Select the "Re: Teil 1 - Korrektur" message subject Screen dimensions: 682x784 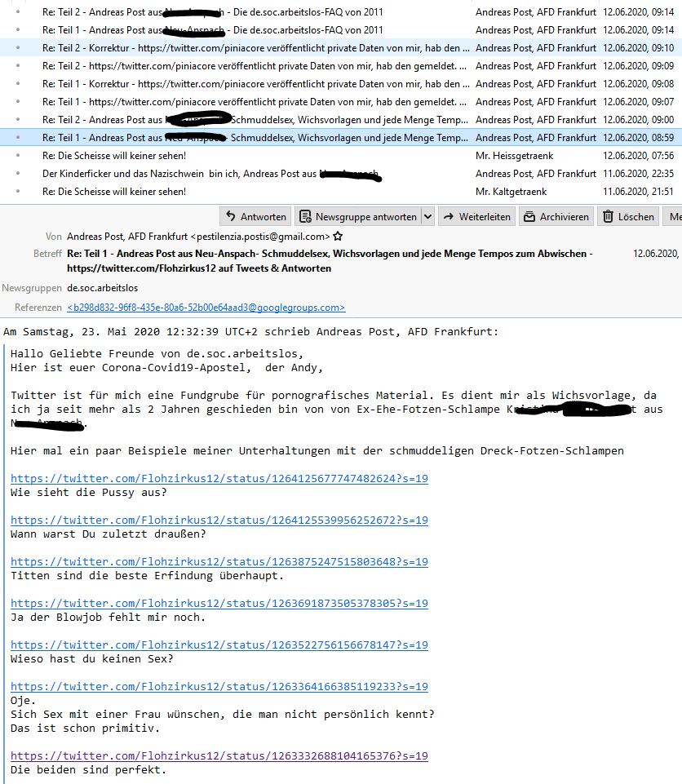(x=256, y=84)
